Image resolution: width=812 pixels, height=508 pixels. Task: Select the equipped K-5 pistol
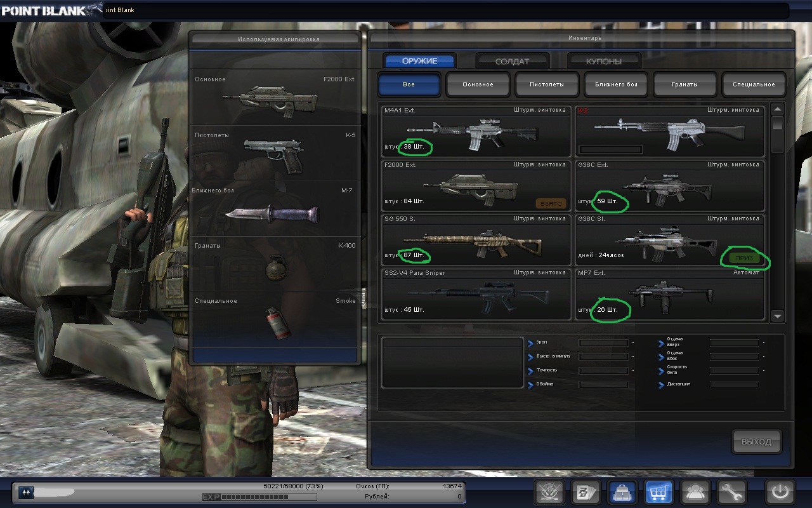[275, 153]
